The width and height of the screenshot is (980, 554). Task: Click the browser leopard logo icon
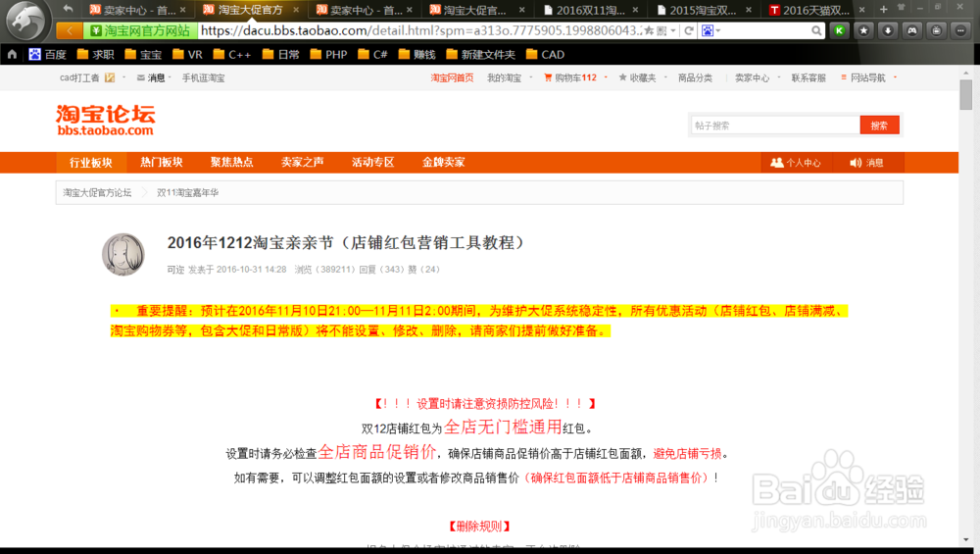25,21
